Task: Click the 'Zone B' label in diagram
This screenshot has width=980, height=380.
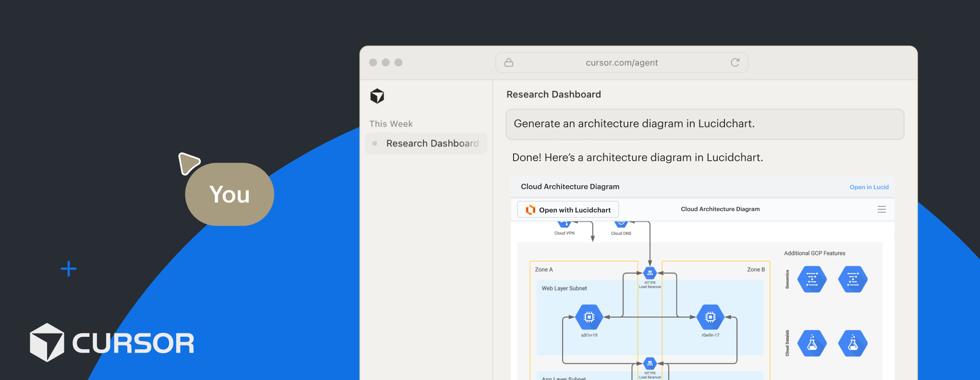Action: tap(756, 270)
